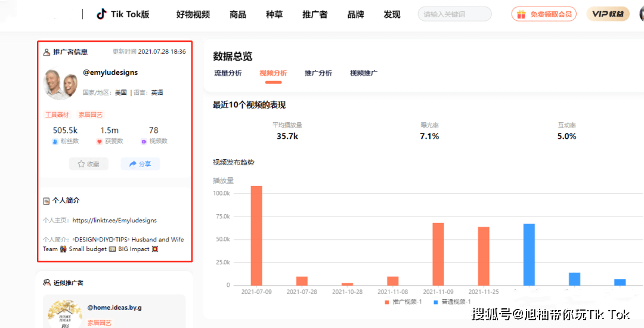Click the tallest bar for 2021-07-09
The image size is (644, 328).
click(x=256, y=235)
